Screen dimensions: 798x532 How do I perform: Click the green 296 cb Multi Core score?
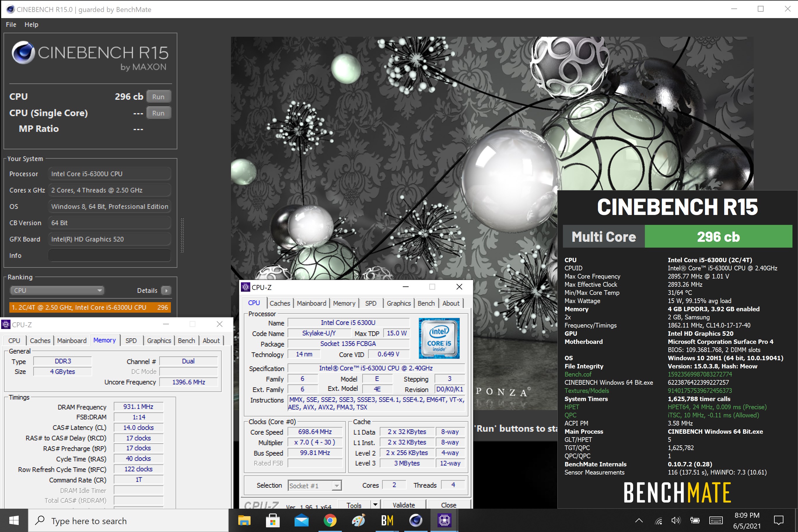(x=718, y=237)
